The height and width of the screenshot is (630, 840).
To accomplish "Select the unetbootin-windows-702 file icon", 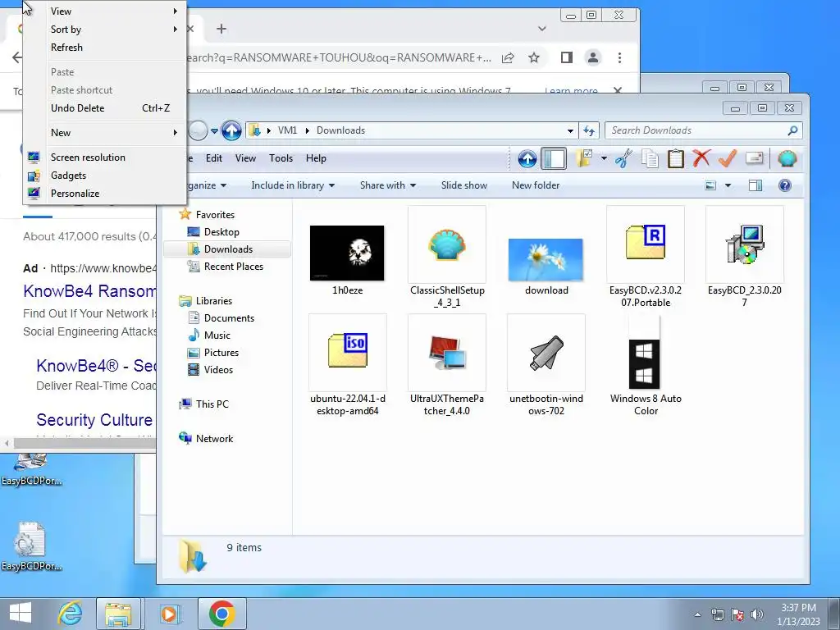I will (546, 353).
